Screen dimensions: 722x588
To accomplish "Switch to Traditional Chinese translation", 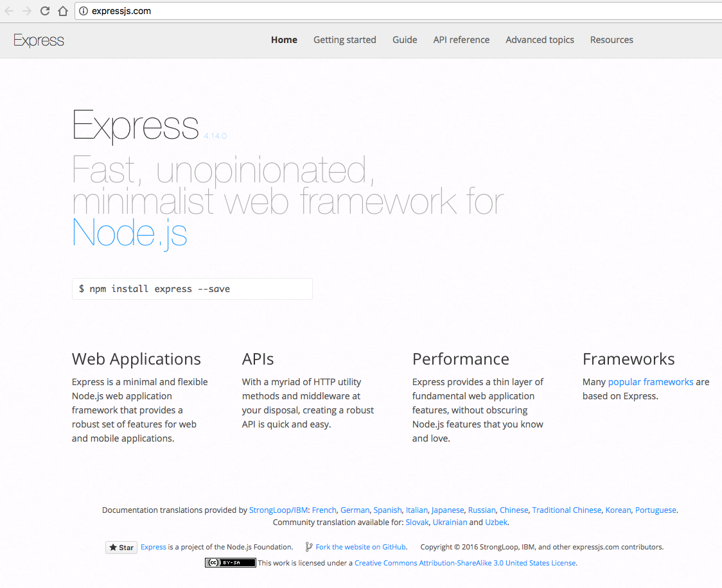I will click(567, 510).
